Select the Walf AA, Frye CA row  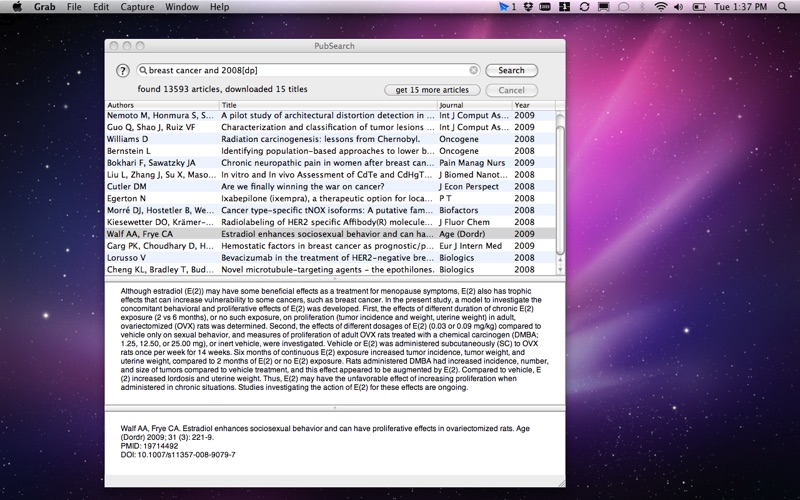[330, 234]
